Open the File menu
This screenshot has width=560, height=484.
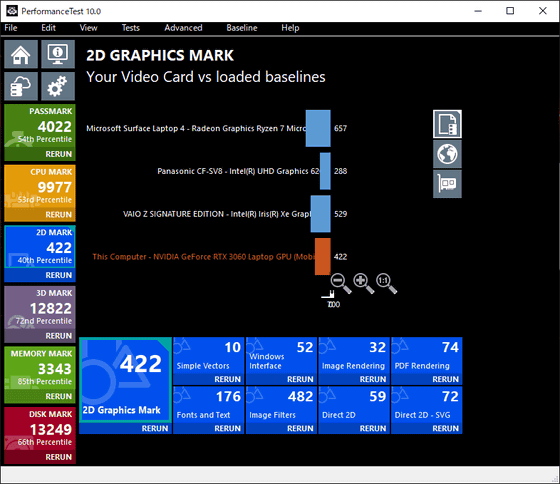11,28
